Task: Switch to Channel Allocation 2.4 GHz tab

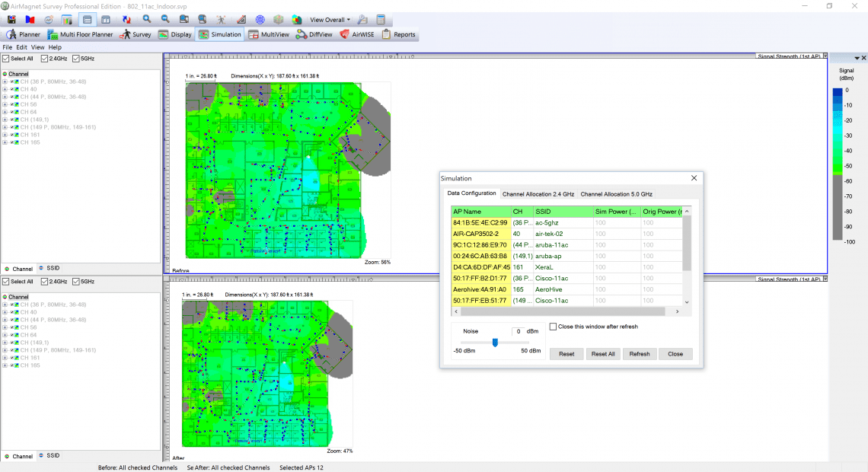Action: (x=538, y=193)
